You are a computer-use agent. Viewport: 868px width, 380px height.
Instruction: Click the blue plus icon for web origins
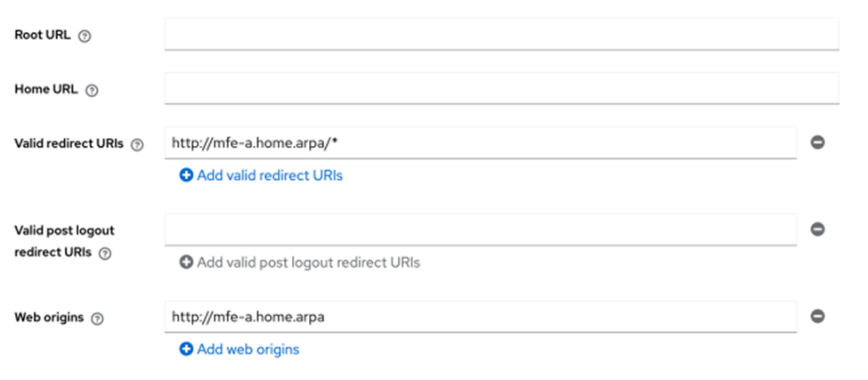pos(186,350)
